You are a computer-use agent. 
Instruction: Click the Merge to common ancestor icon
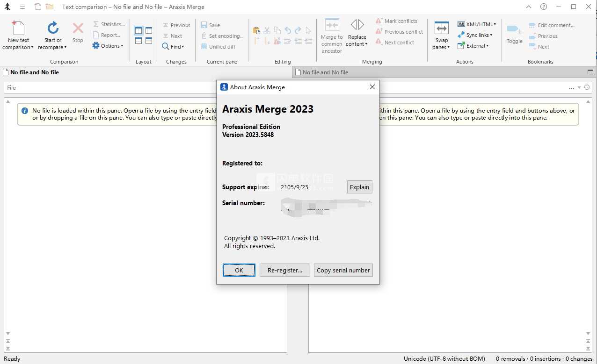(x=332, y=25)
